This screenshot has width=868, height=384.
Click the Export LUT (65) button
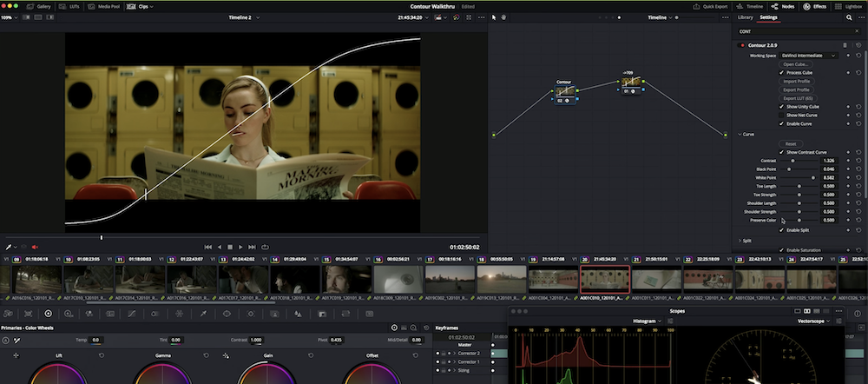coord(796,98)
